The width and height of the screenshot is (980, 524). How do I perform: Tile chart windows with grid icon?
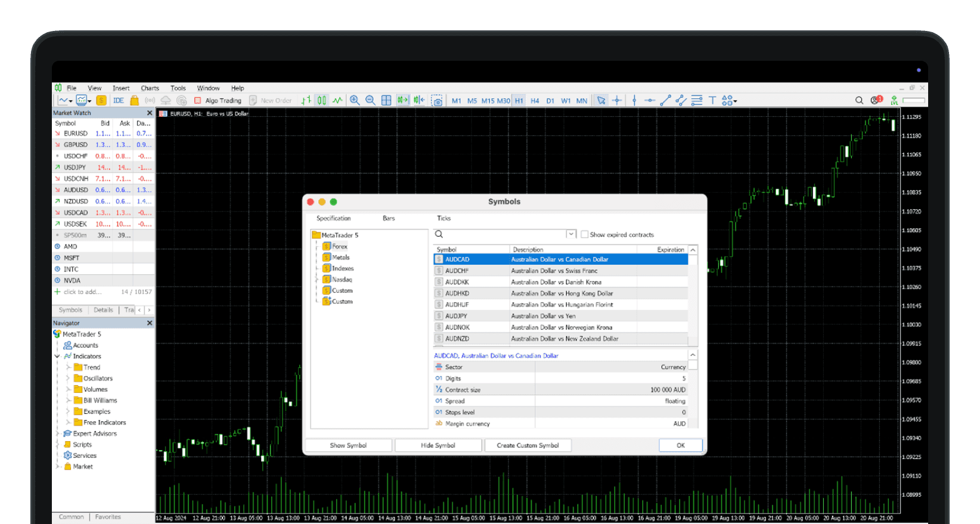point(386,101)
